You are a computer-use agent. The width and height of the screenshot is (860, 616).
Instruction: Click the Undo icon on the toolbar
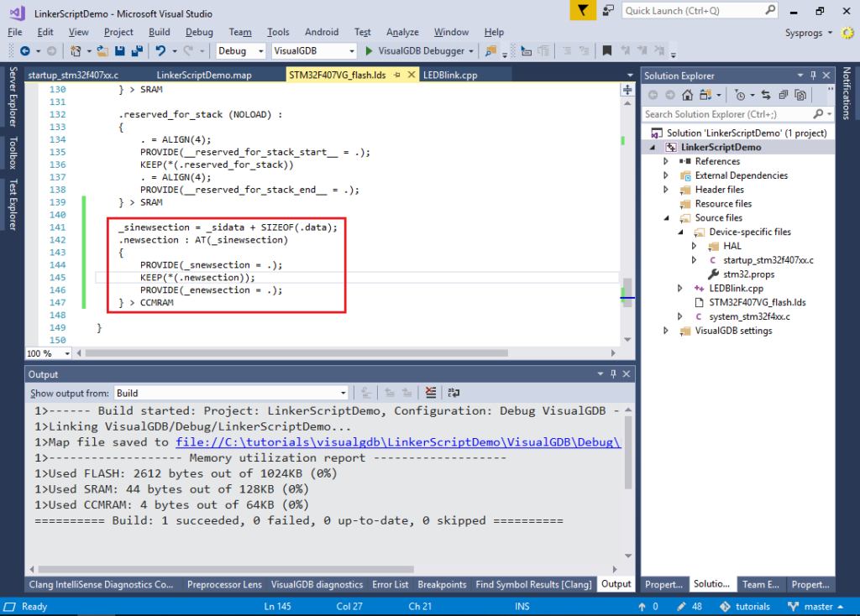tap(161, 50)
